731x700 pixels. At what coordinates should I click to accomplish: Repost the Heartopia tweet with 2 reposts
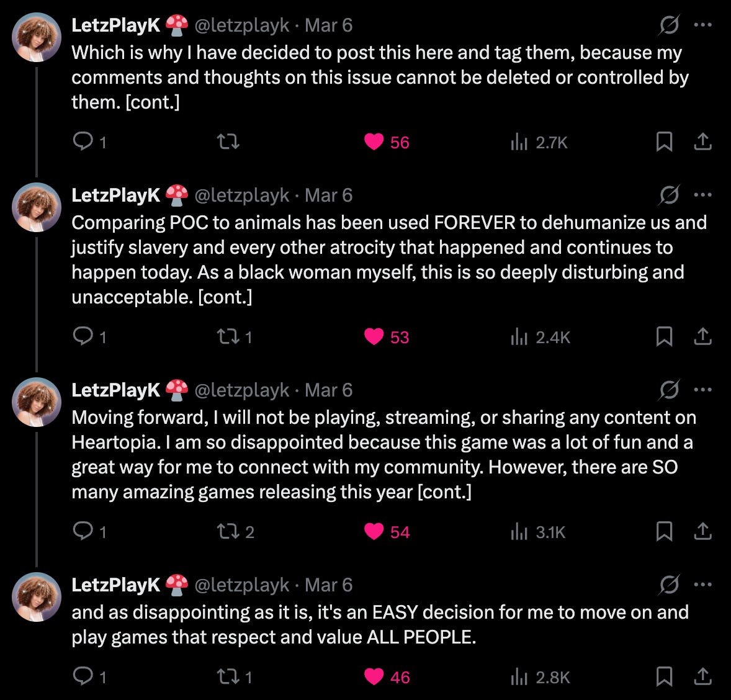click(x=235, y=531)
